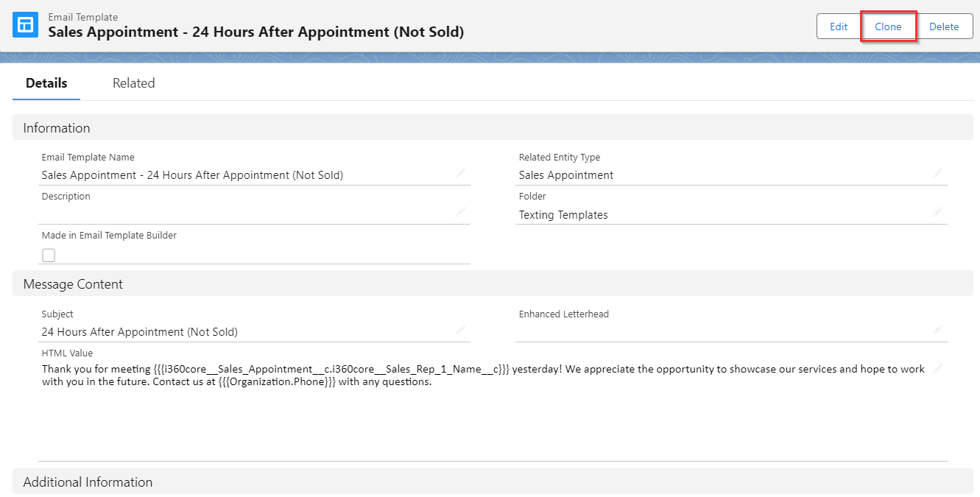Screen dimensions: 980x497
Task: Click pencil icon for Enhanced Letterhead
Action: click(x=937, y=330)
